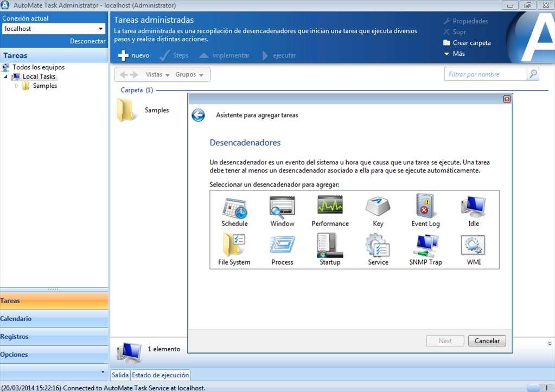This screenshot has height=392, width=555.
Task: Choose the SNMP Trap trigger
Action: coord(425,245)
